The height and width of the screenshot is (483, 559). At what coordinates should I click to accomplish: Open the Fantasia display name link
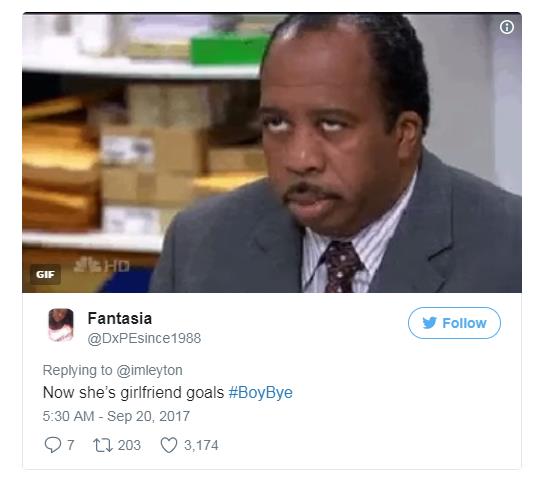point(120,318)
